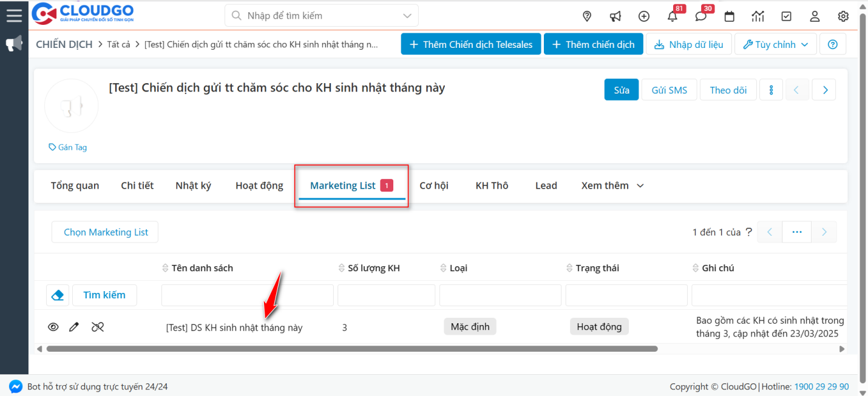
Task: Open the reports chart icon
Action: pyautogui.click(x=758, y=16)
